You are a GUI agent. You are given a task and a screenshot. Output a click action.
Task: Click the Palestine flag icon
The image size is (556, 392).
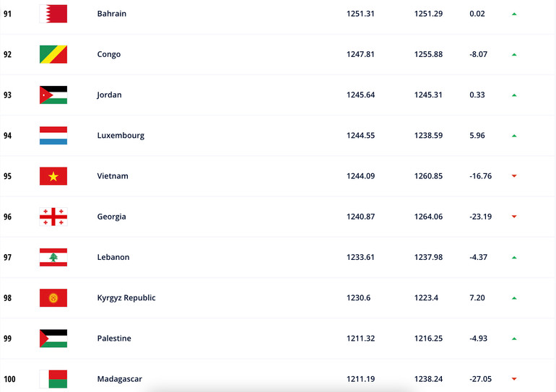coord(53,339)
